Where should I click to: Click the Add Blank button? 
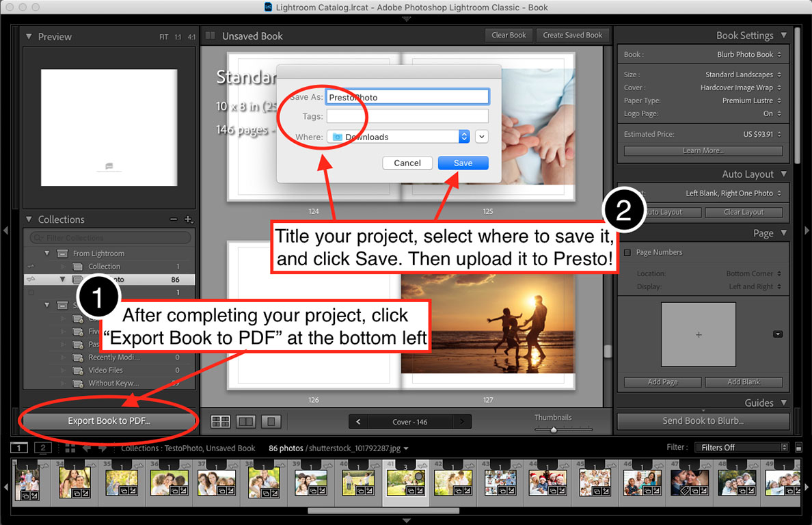click(743, 382)
